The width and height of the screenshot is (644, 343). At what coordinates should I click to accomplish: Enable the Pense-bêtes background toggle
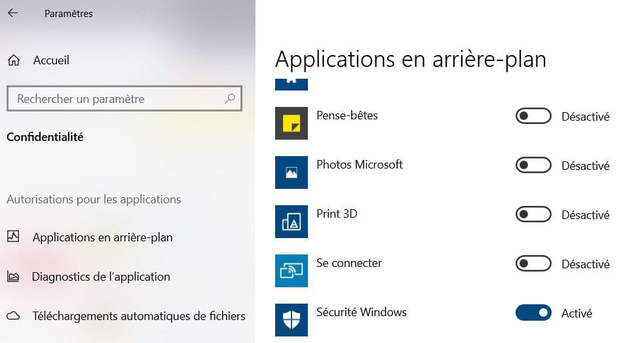533,116
